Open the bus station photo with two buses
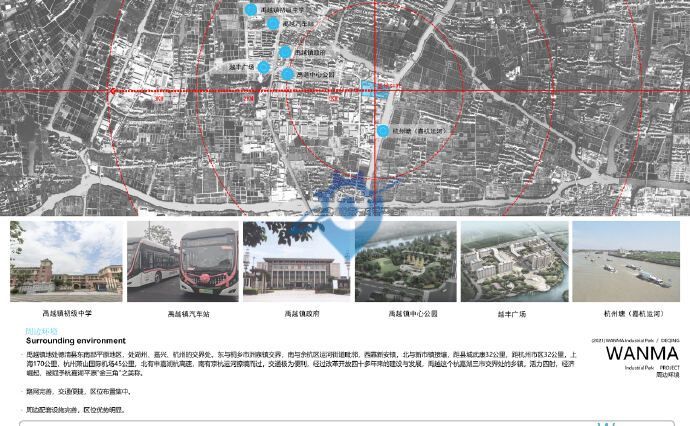This screenshot has width=690, height=426. click(182, 261)
